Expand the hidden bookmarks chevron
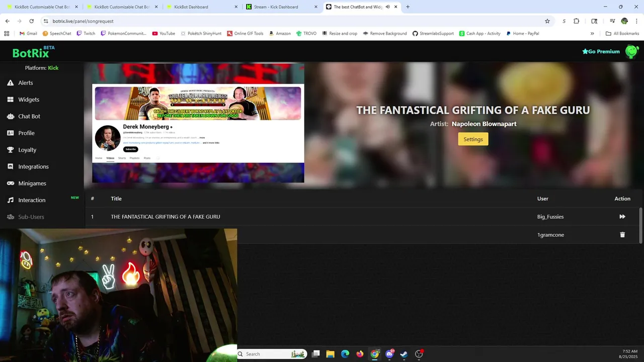This screenshot has height=362, width=644. point(592,34)
